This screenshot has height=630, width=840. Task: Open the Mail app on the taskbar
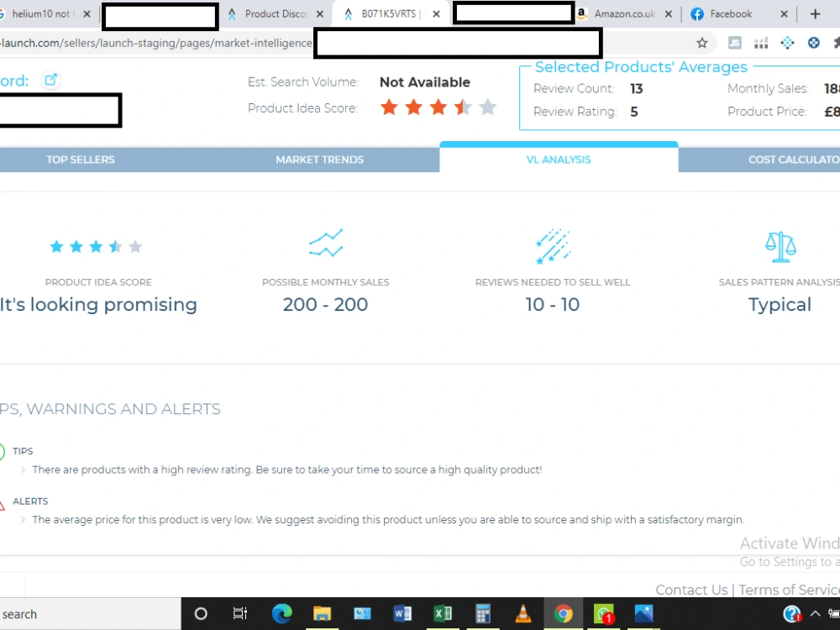362,613
